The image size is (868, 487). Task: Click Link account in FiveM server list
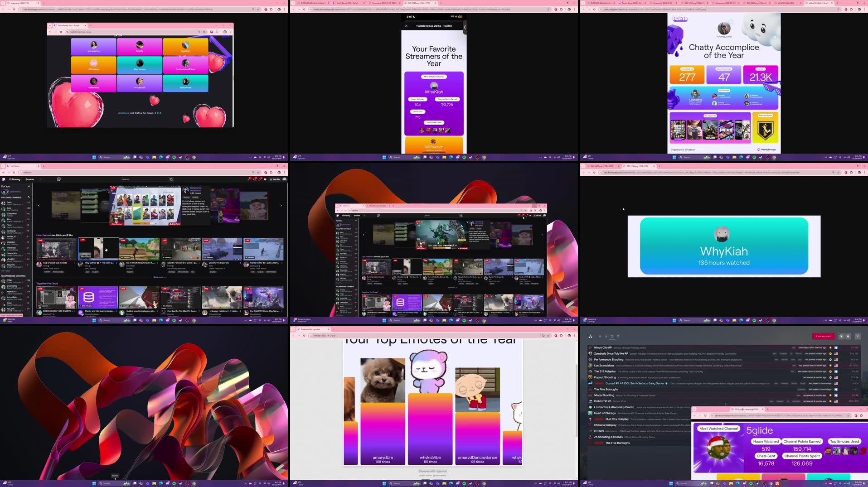[x=823, y=336]
